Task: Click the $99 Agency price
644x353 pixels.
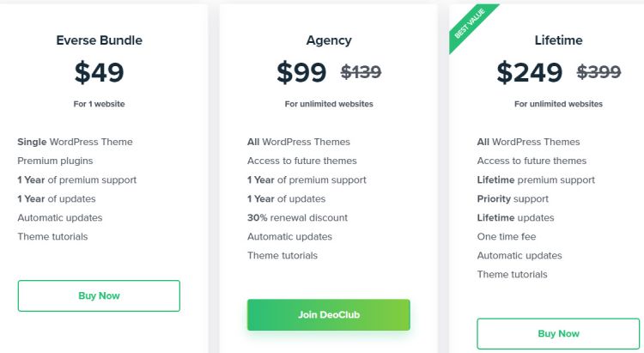Action: pyautogui.click(x=301, y=73)
